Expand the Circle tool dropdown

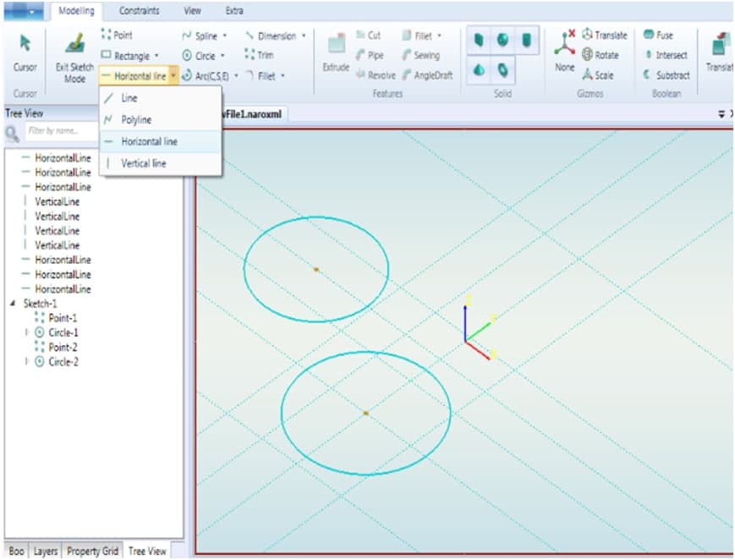pyautogui.click(x=223, y=56)
